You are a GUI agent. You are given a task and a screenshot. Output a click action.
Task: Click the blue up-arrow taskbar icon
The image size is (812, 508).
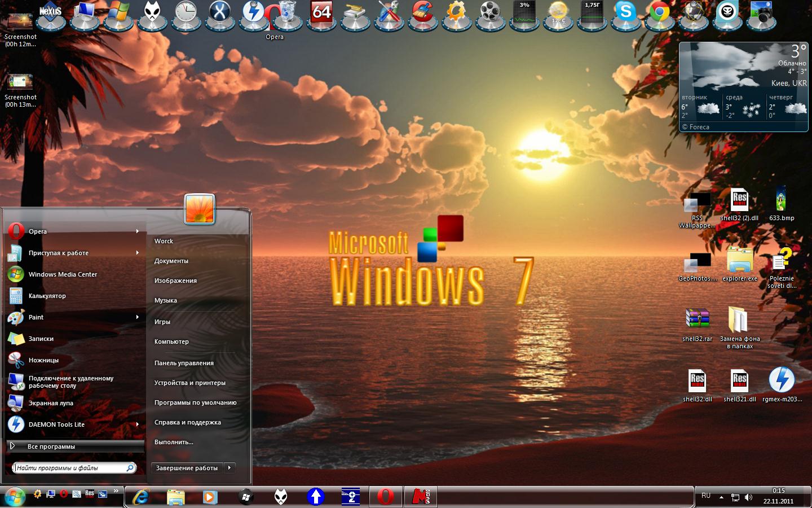(x=316, y=497)
